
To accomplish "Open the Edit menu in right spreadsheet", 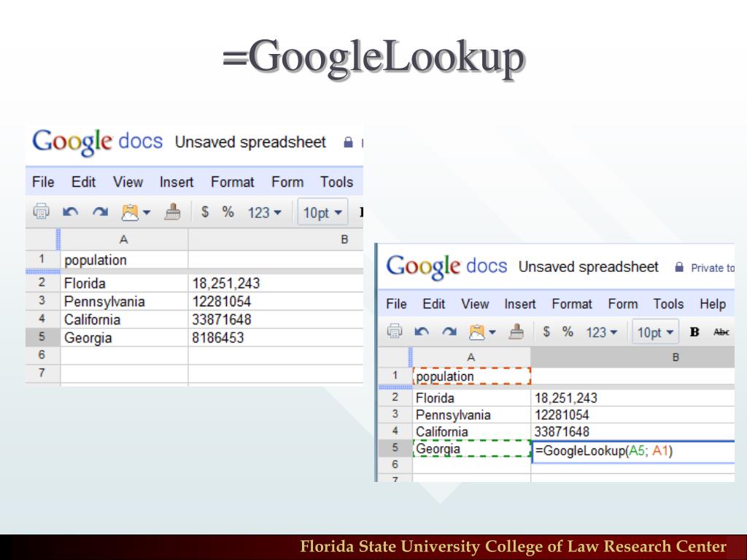I will (433, 304).
